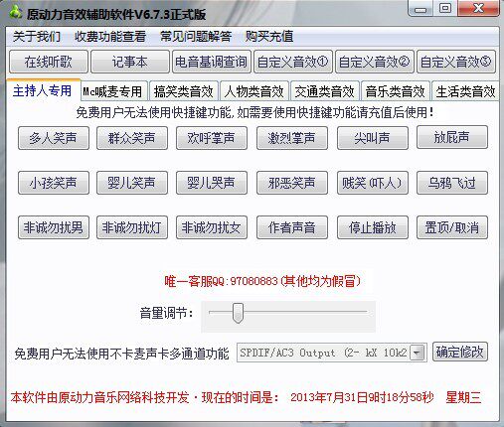This screenshot has width=504, height=427.
Task: Play the 乌鸦飞过 sound effect
Action: [452, 183]
